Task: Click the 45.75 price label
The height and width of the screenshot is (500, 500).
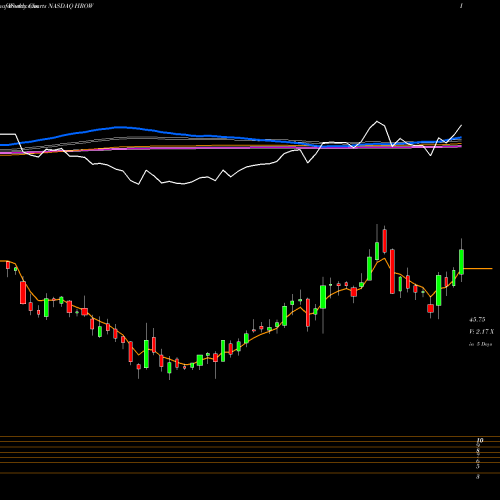Action: (477, 320)
